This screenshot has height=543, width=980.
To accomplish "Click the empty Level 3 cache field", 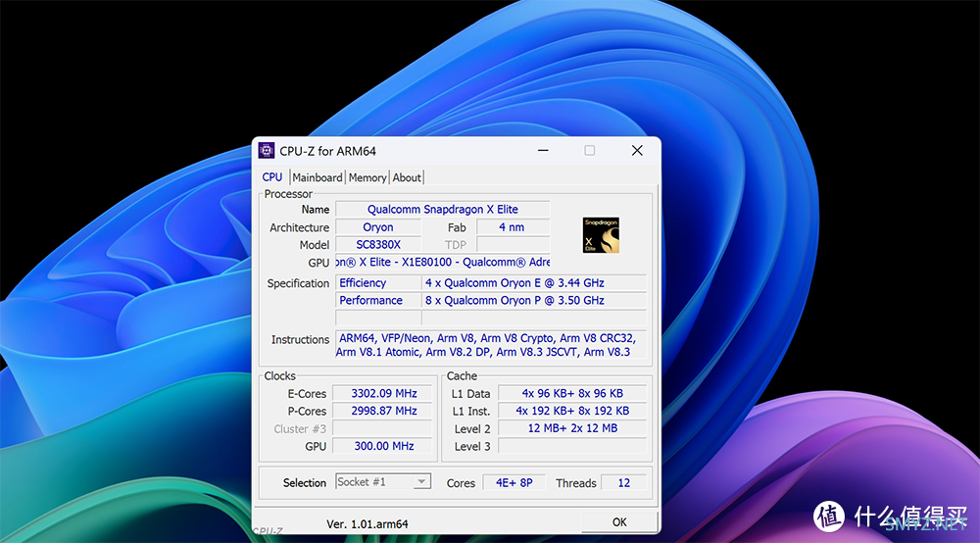I will 572,446.
